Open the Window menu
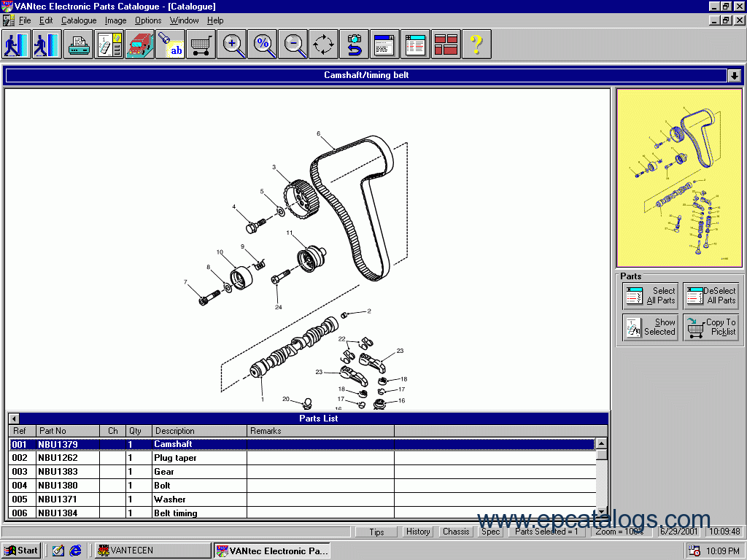Viewport: 747px width, 560px height. click(184, 20)
